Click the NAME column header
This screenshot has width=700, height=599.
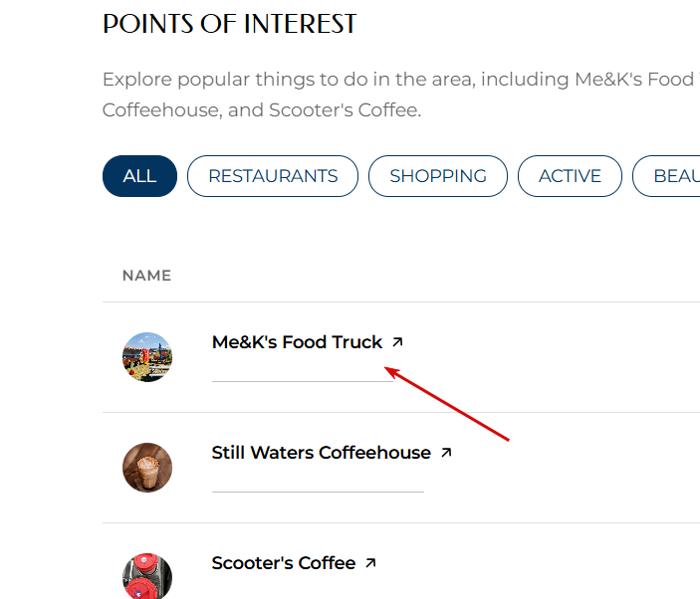147,276
